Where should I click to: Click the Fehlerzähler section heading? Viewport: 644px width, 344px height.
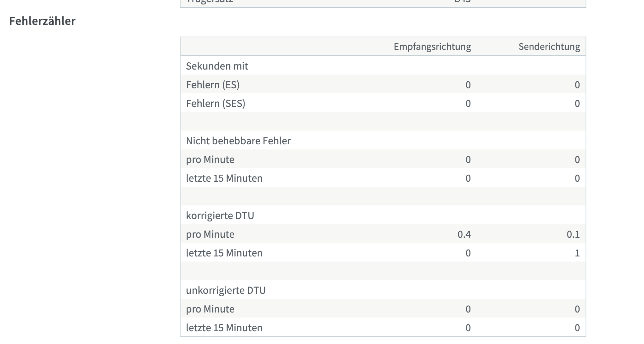click(x=42, y=21)
